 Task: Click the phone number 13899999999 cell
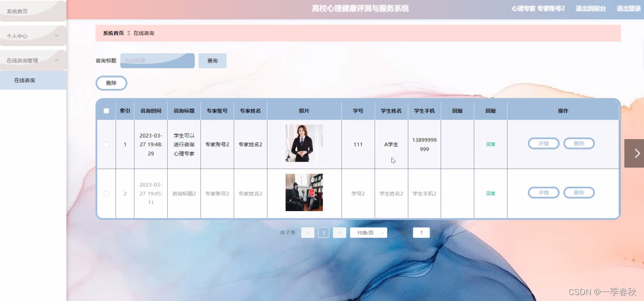[424, 145]
